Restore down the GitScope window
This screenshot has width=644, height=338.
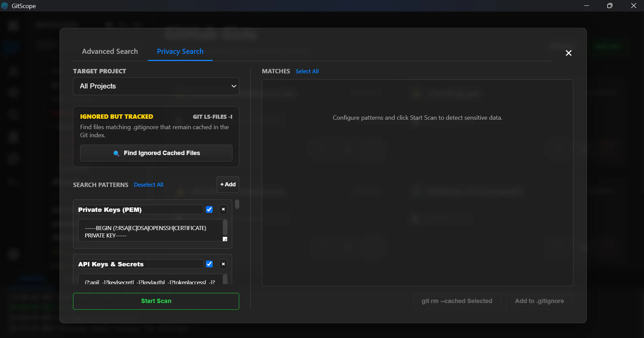tap(609, 6)
